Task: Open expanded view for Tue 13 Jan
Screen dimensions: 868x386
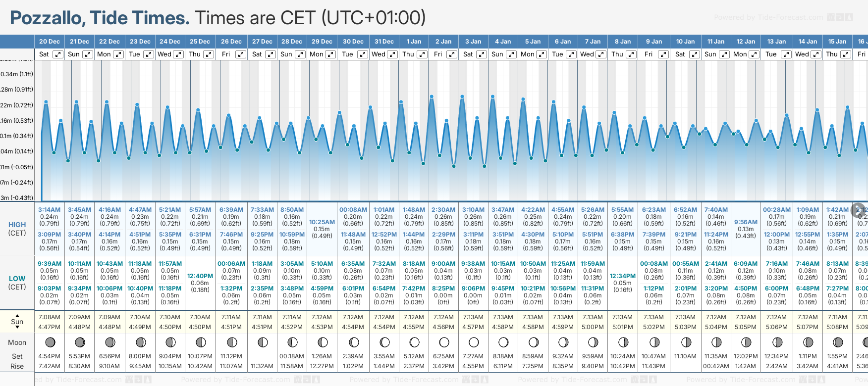Action: (786, 54)
